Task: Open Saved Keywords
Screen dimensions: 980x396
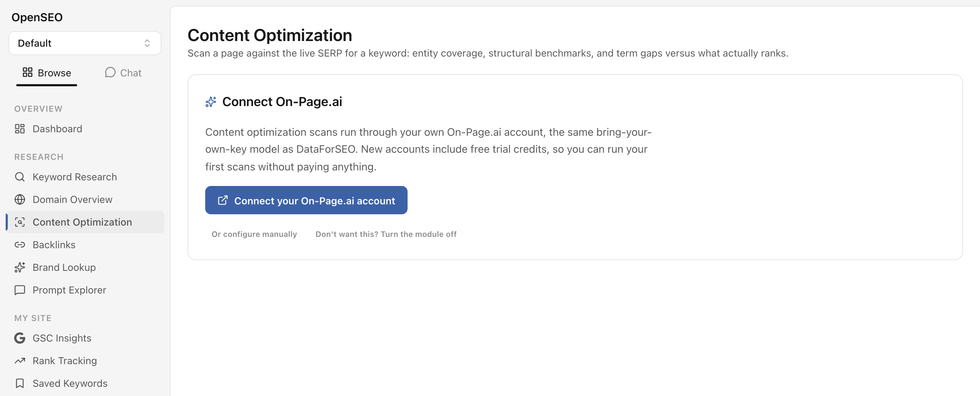Action: click(x=86, y=383)
